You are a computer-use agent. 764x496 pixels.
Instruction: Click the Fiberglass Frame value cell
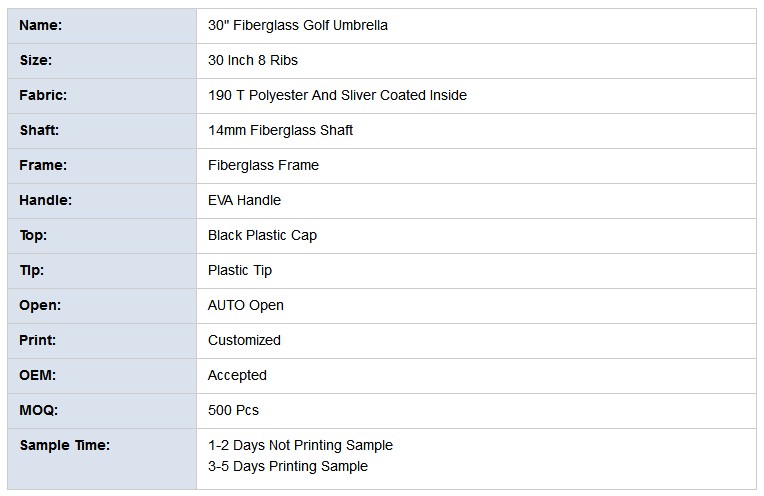476,166
